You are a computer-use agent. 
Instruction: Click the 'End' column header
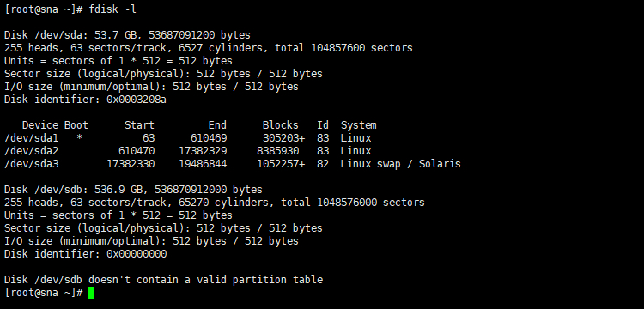(218, 125)
